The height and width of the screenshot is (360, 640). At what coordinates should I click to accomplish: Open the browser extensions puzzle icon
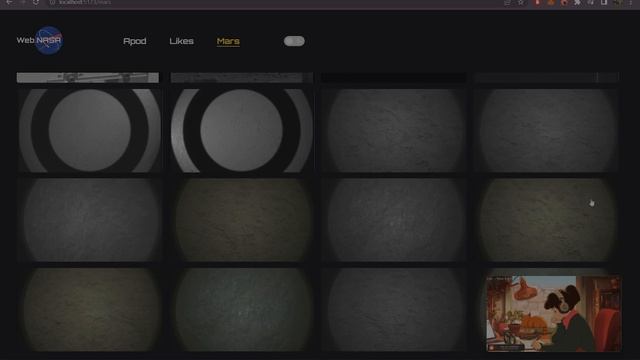(577, 2)
